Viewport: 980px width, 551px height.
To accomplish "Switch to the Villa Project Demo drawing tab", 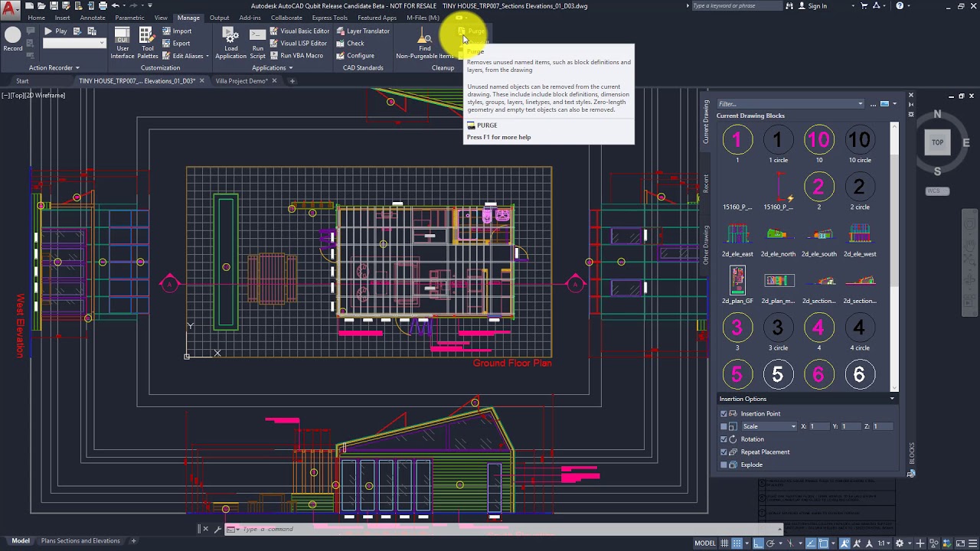I will point(243,80).
